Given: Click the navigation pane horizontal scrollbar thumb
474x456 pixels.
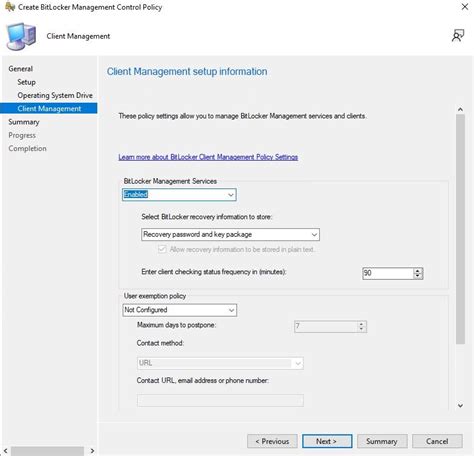Looking at the screenshot, I should click(x=47, y=451).
